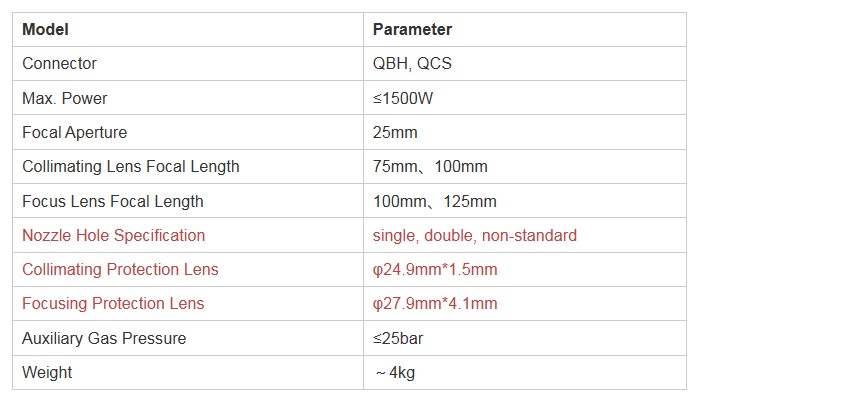Click the ≤1500W value

tap(403, 99)
